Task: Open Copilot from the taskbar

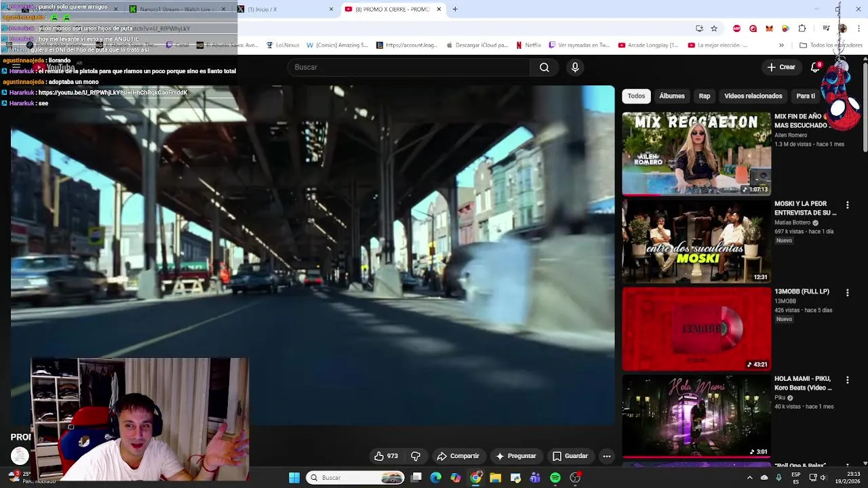Action: (456, 478)
